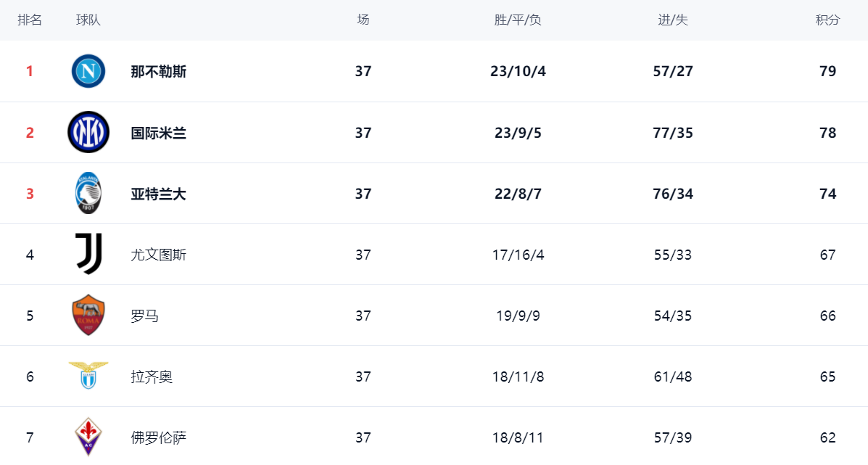Click the Juventus logo
This screenshot has height=465, width=868.
[88, 254]
